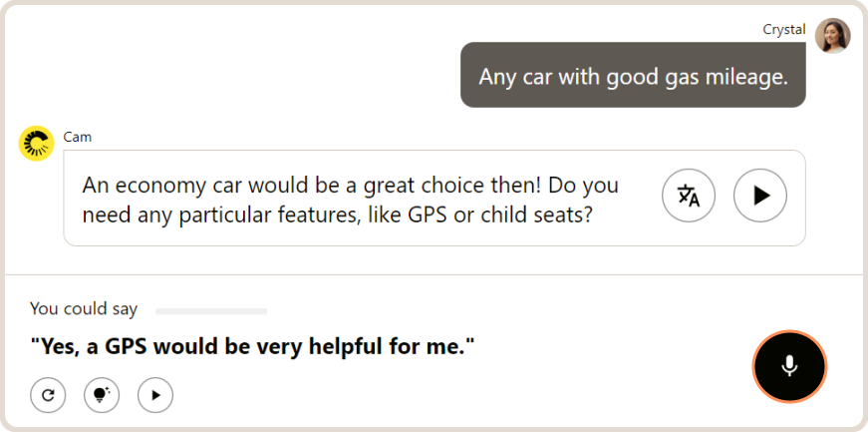Refresh the suggested response phrase
868x432 pixels.
click(48, 395)
